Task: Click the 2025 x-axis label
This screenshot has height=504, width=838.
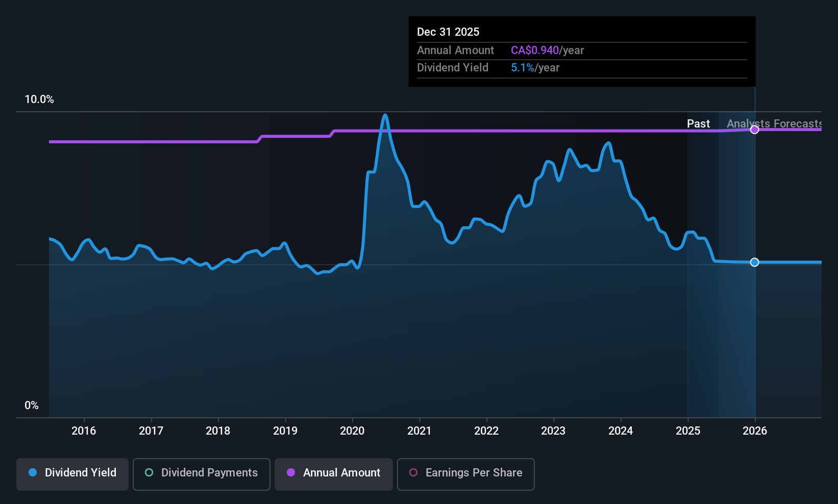Action: tap(688, 431)
